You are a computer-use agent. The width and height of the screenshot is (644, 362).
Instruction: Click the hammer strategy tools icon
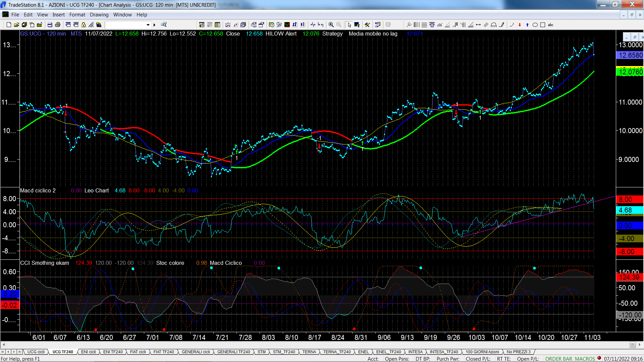click(x=367, y=25)
